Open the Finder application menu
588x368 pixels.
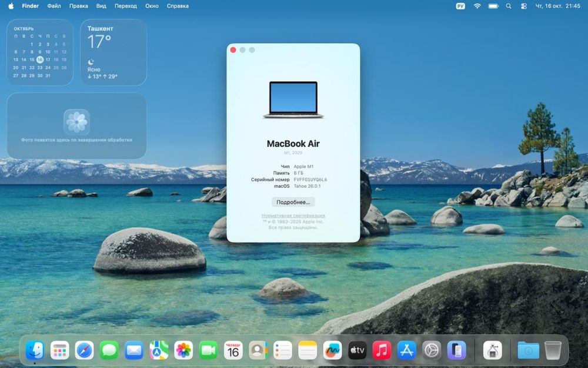(x=31, y=6)
